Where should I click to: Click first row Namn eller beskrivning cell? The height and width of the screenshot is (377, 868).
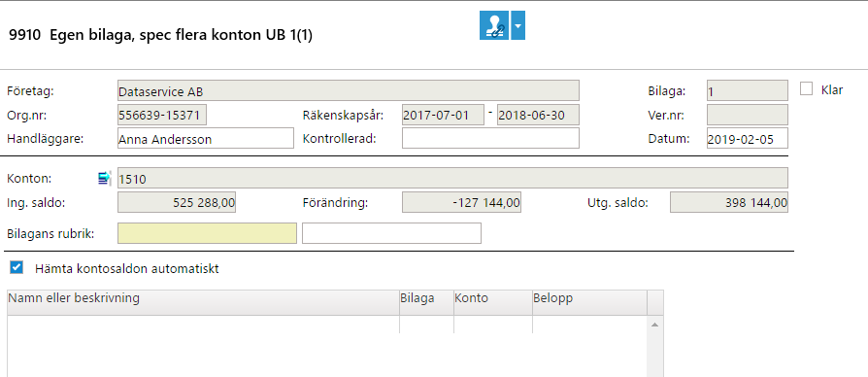point(203,325)
